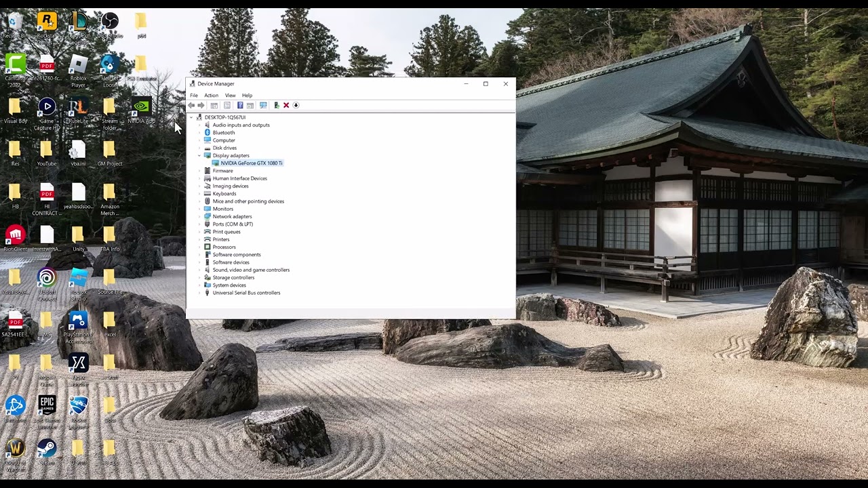Collapse the Display adapters node

pos(199,155)
